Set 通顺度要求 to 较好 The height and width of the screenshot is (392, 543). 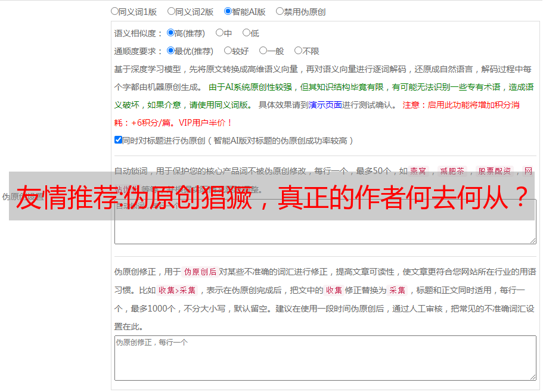coord(228,51)
